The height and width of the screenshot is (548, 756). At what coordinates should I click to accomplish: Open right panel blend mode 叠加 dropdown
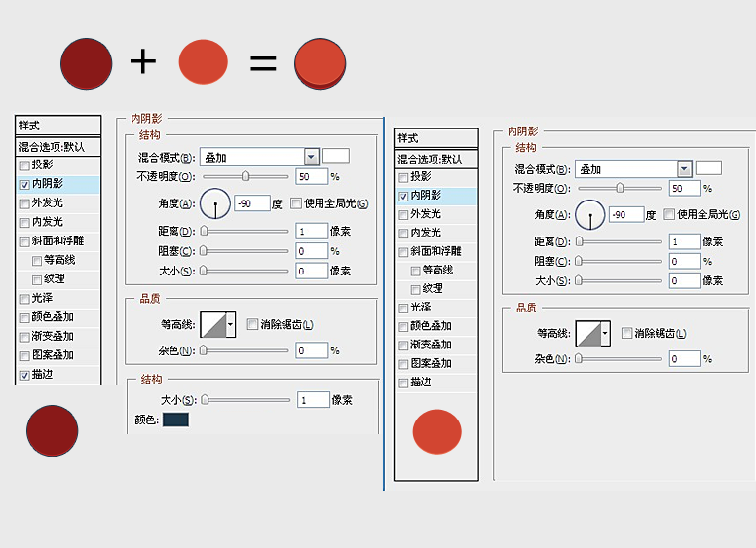[684, 169]
